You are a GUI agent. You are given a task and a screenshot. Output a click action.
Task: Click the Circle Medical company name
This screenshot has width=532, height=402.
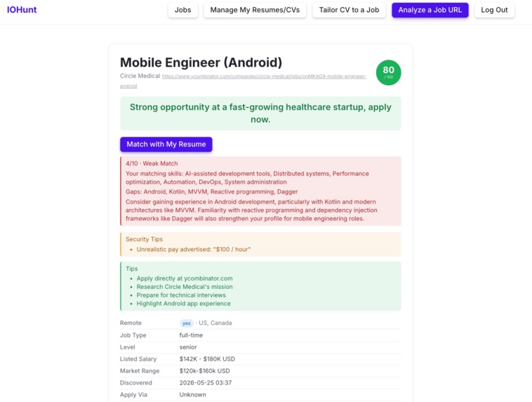tap(140, 76)
